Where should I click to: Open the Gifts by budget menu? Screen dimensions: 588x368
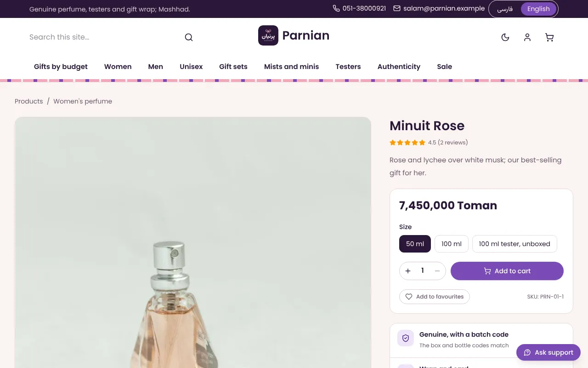tap(61, 67)
